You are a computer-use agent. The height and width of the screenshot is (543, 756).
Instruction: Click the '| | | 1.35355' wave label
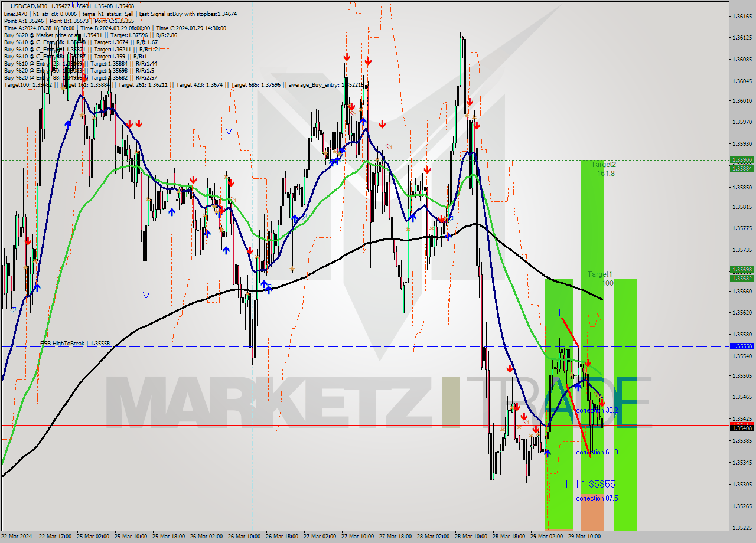click(x=591, y=484)
